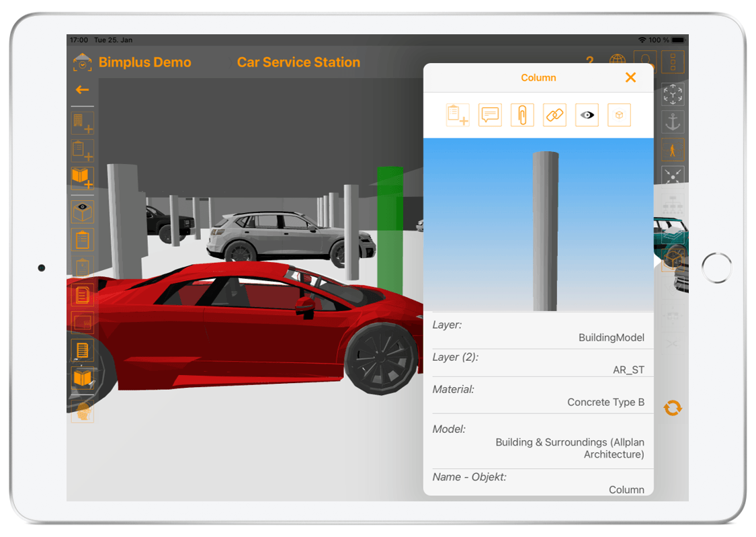
Task: Close the Column properties panel
Action: 630,77
